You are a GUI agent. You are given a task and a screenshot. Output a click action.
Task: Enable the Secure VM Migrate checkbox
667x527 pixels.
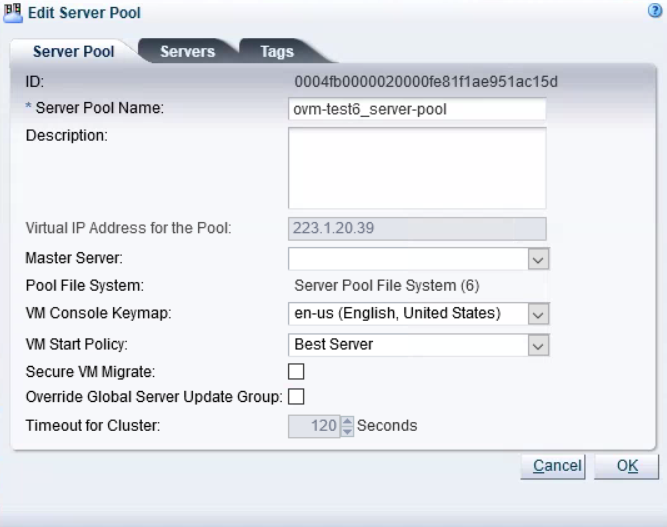[296, 371]
